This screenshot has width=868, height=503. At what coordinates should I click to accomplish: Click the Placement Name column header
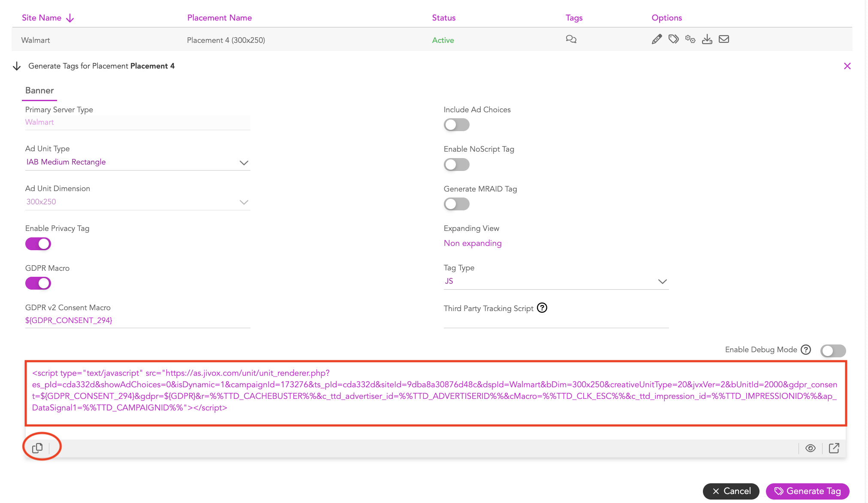pyautogui.click(x=219, y=18)
